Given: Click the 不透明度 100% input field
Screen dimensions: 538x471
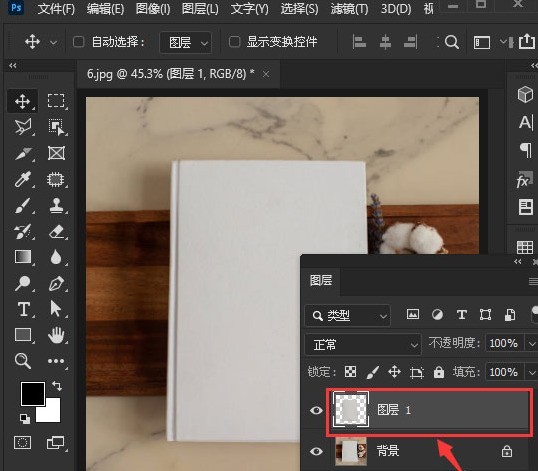Looking at the screenshot, I should (x=504, y=343).
